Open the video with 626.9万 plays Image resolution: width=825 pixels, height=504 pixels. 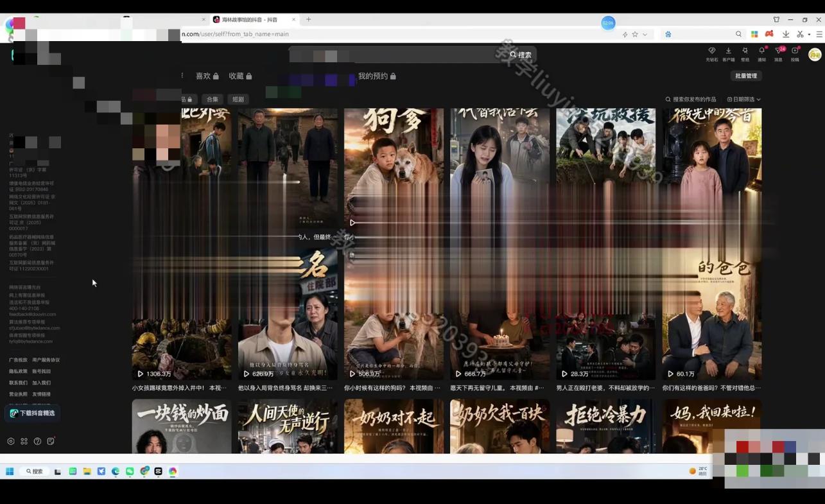point(288,315)
